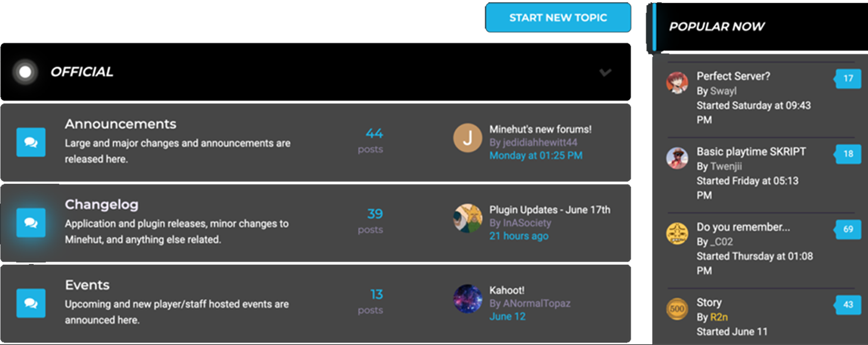This screenshot has height=345, width=868.
Task: Open jedidiahhewitt44's letter J avatar
Action: (467, 138)
